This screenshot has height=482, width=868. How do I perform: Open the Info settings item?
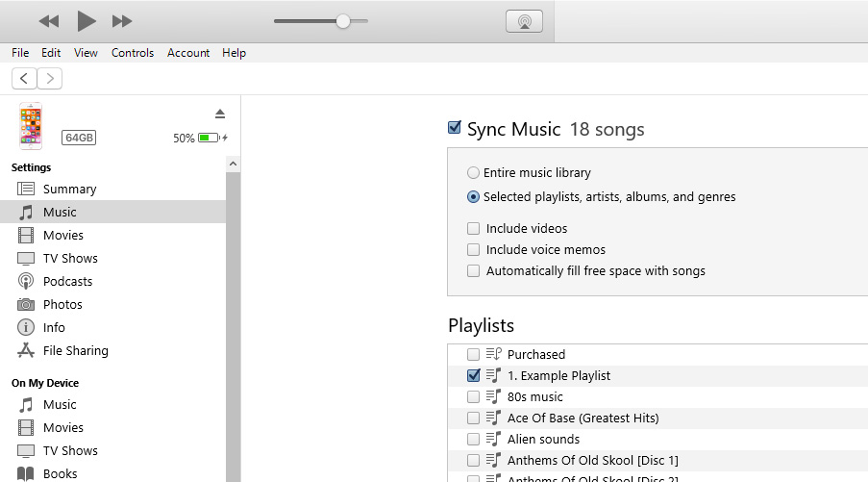point(54,327)
